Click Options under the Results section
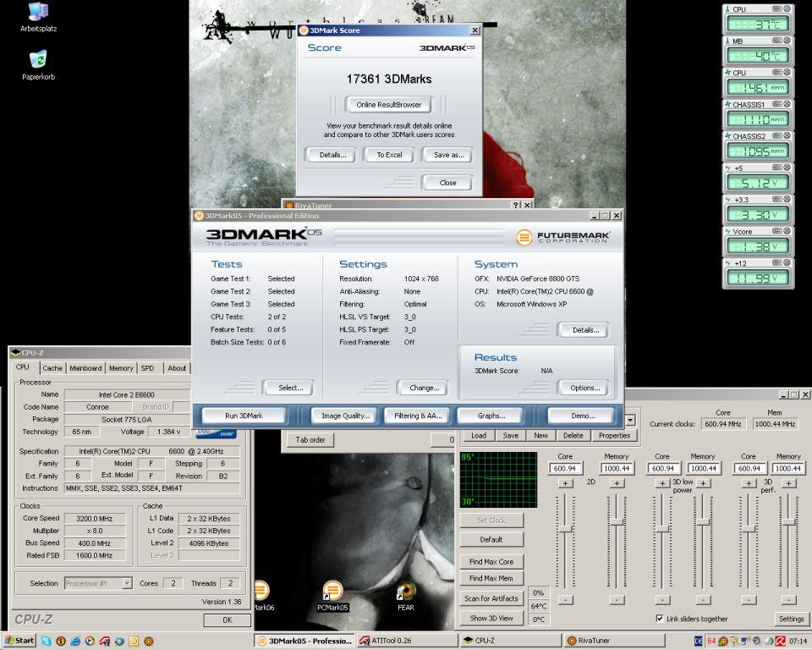812x650 pixels. tap(584, 388)
